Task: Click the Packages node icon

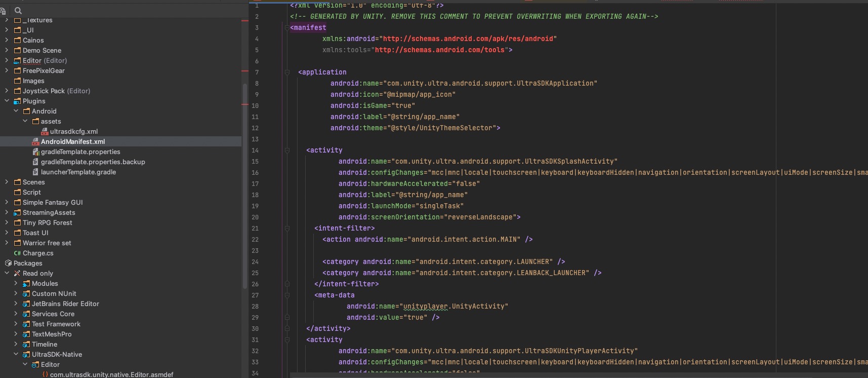Action: (8, 263)
